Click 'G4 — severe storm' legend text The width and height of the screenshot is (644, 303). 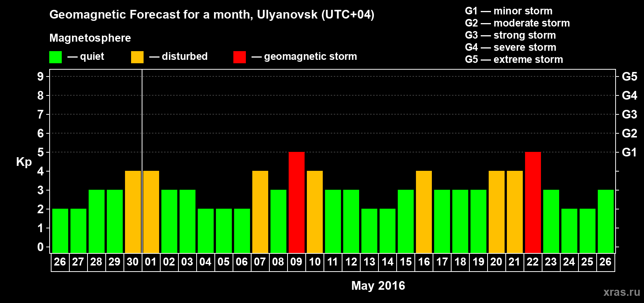point(511,47)
